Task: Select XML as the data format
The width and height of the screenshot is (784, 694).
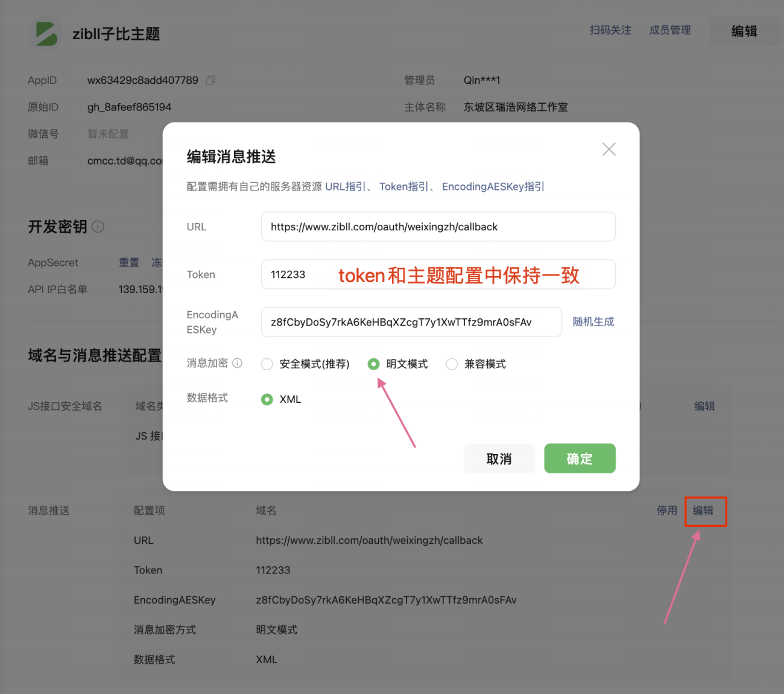Action: [x=267, y=399]
